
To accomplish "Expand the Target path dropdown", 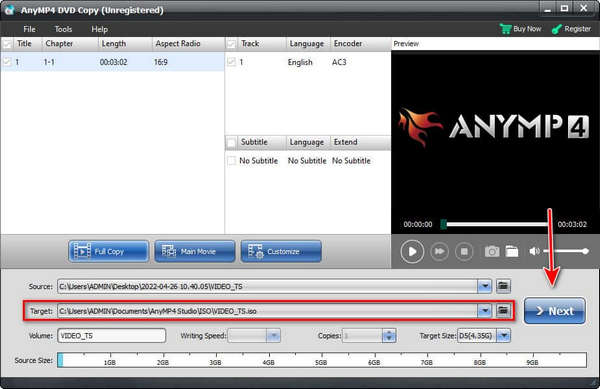I will pos(484,311).
